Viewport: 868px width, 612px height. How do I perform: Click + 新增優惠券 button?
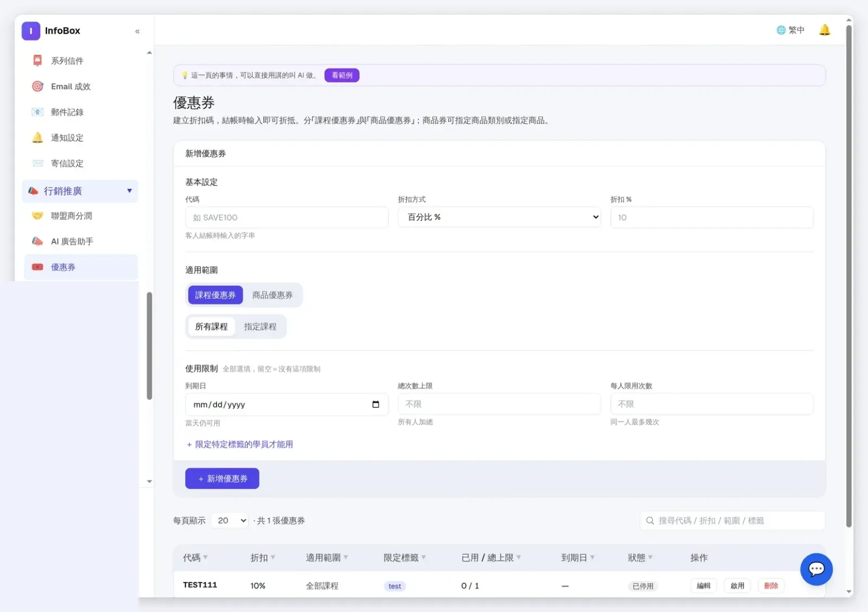[222, 479]
